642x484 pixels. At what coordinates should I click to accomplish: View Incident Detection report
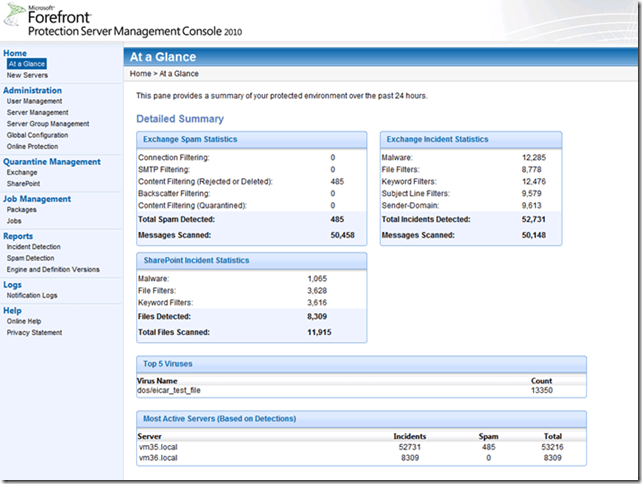point(33,246)
